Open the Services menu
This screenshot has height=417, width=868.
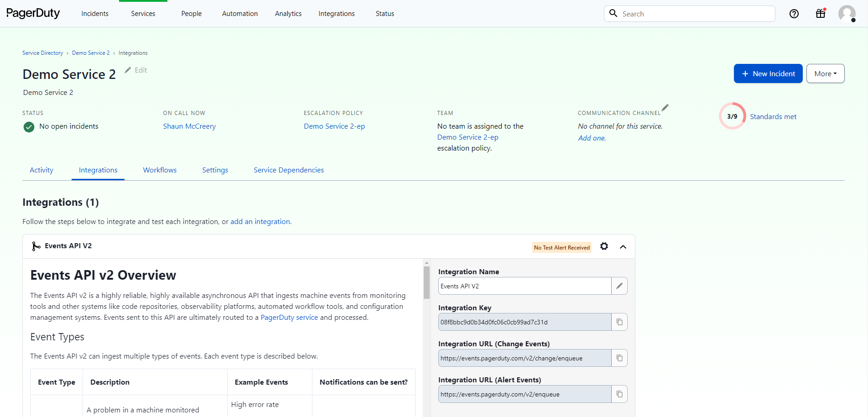pos(143,14)
